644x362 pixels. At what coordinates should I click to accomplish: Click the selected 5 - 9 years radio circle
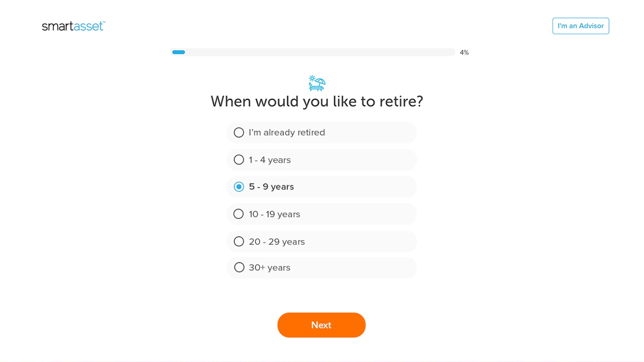(x=239, y=187)
